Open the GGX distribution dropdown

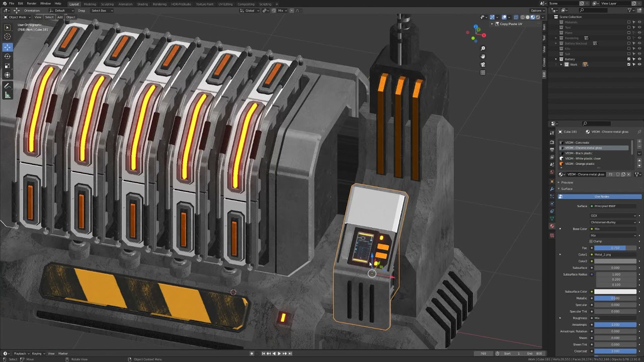coord(614,216)
